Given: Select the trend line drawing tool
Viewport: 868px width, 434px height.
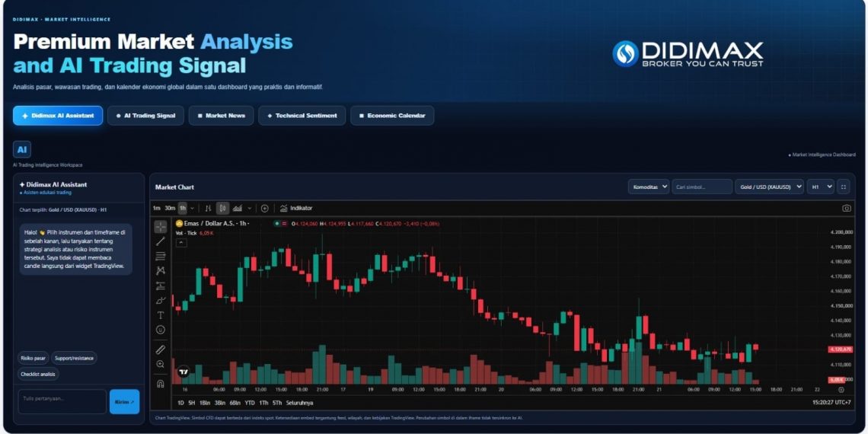Looking at the screenshot, I should click(x=161, y=241).
